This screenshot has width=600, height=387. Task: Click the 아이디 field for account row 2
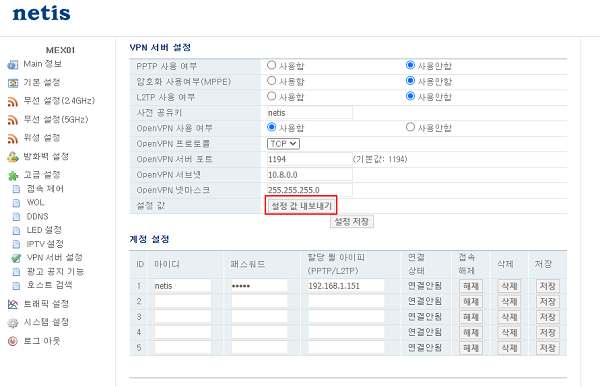(x=183, y=301)
